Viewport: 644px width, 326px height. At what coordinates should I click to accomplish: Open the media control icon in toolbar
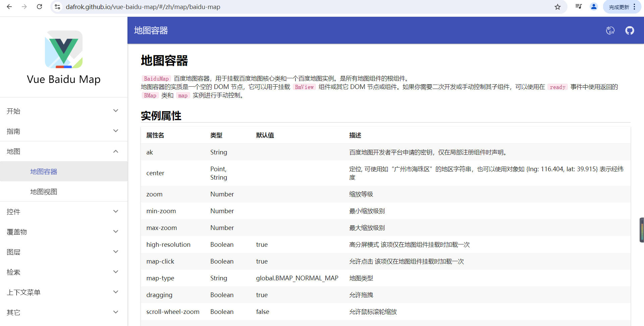pyautogui.click(x=578, y=7)
